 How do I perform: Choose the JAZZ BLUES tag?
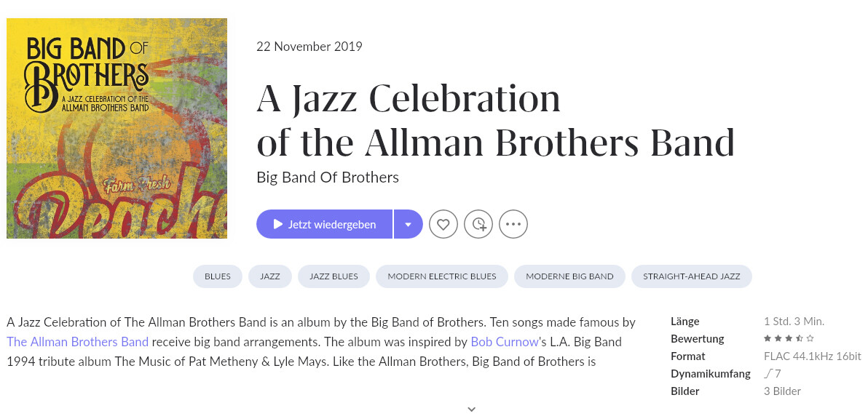pyautogui.click(x=334, y=276)
